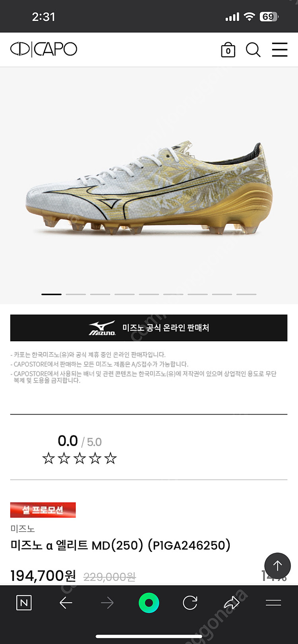Select the second image carousel indicator
This screenshot has width=298, height=644.
(x=76, y=294)
